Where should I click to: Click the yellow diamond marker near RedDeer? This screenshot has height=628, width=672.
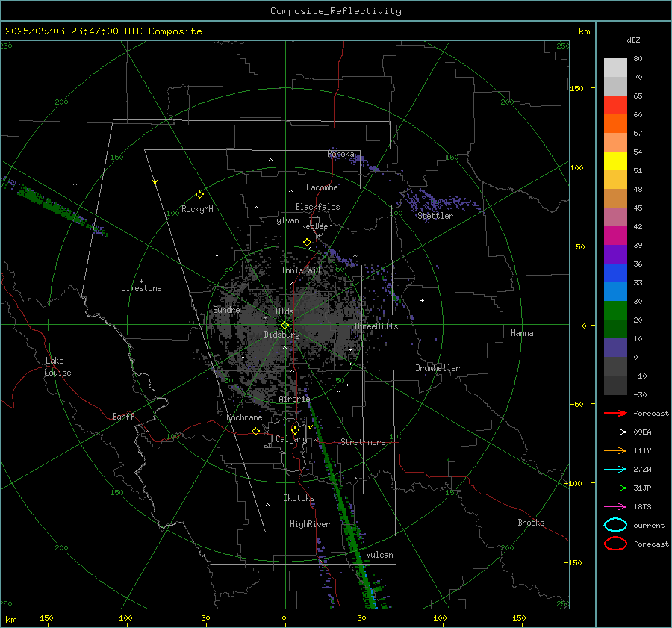(307, 242)
